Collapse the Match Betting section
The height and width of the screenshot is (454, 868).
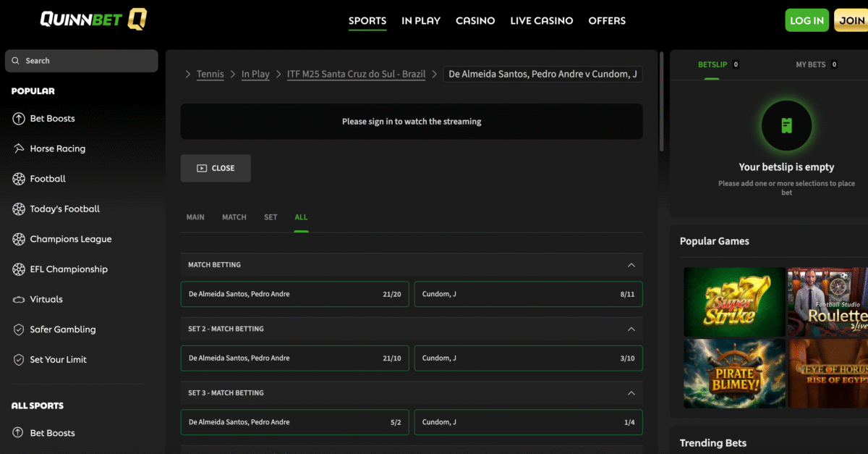tap(631, 265)
